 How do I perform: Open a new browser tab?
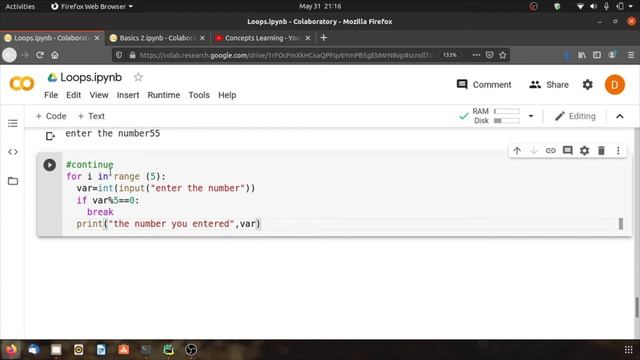[x=324, y=38]
